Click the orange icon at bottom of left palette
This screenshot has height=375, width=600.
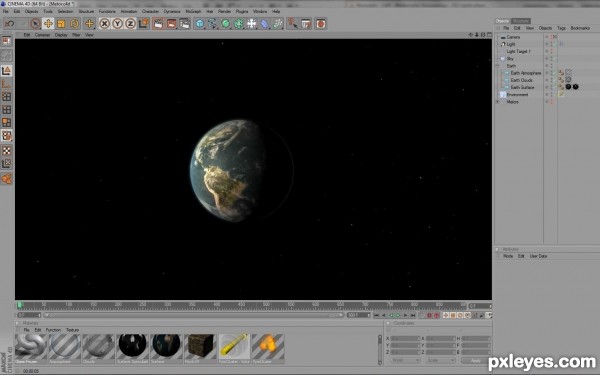[7, 179]
